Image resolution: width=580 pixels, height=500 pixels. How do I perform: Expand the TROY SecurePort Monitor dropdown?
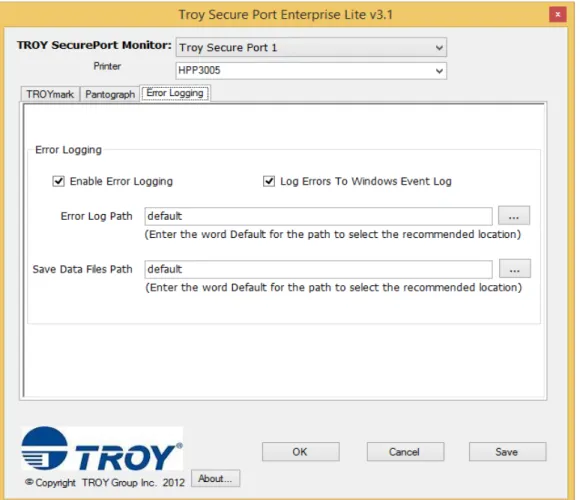(311, 47)
